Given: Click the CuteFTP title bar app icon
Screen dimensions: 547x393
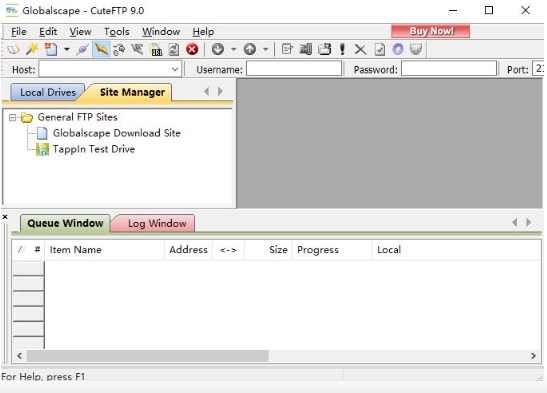Looking at the screenshot, I should pos(12,10).
